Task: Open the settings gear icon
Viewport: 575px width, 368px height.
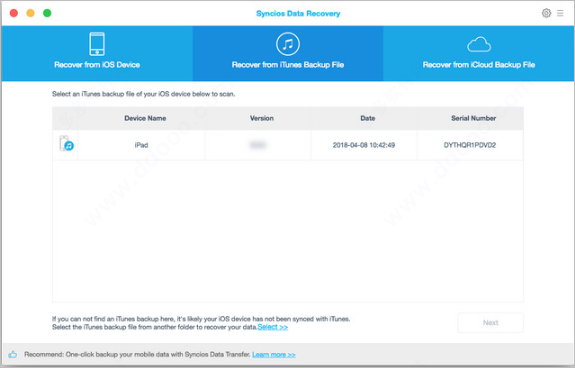Action: pyautogui.click(x=546, y=13)
